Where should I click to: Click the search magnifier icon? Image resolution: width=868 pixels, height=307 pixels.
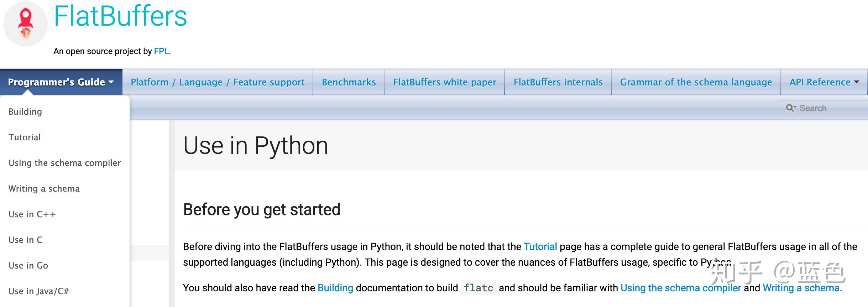point(790,108)
